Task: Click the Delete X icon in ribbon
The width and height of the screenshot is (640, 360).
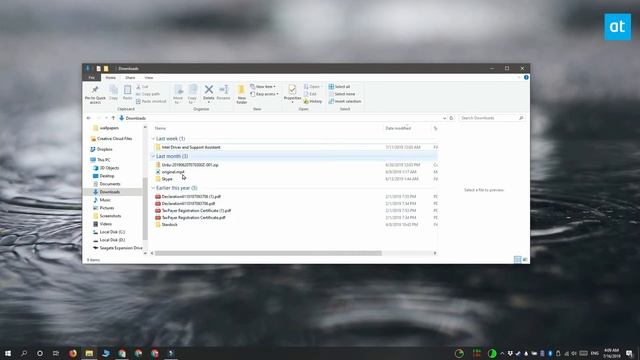Action: 209,89
